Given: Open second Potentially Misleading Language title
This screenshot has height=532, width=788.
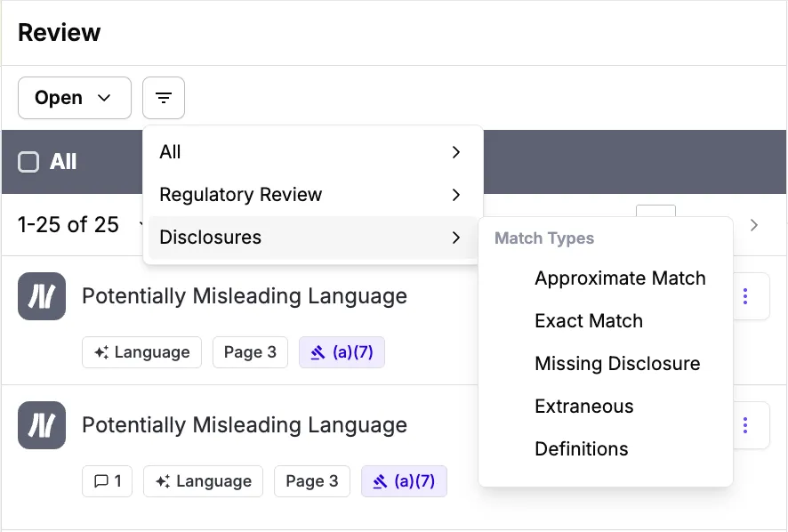Looking at the screenshot, I should (245, 425).
